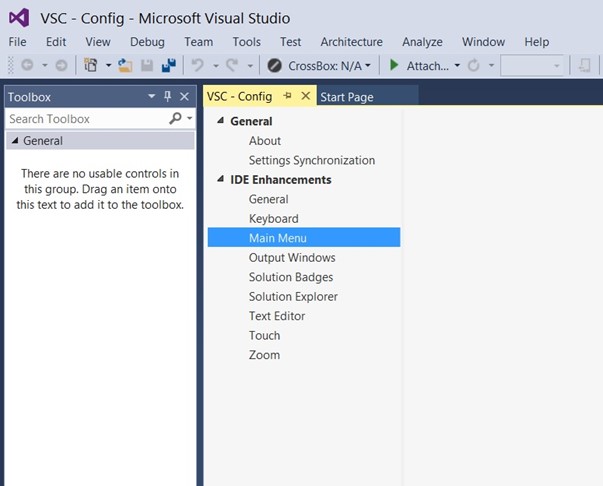Screen dimensions: 603x486
Task: Click the Save All toolbar icon
Action: point(169,65)
